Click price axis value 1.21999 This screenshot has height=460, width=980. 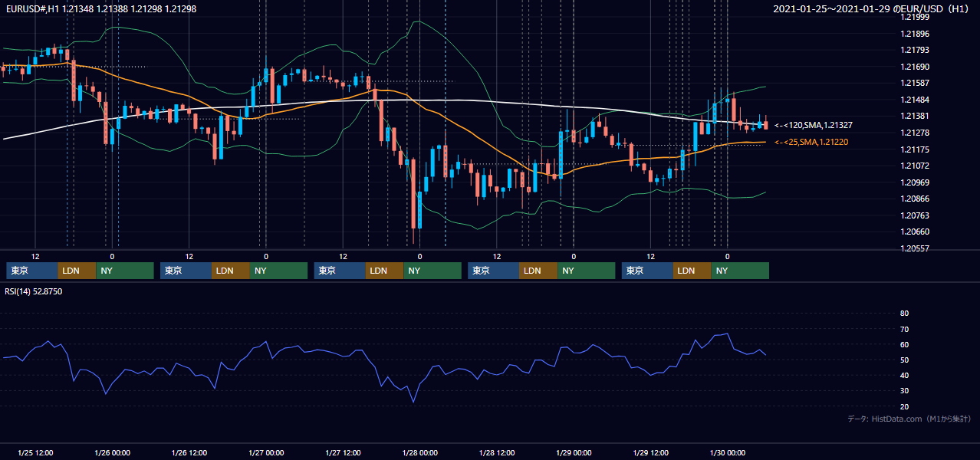tap(916, 17)
